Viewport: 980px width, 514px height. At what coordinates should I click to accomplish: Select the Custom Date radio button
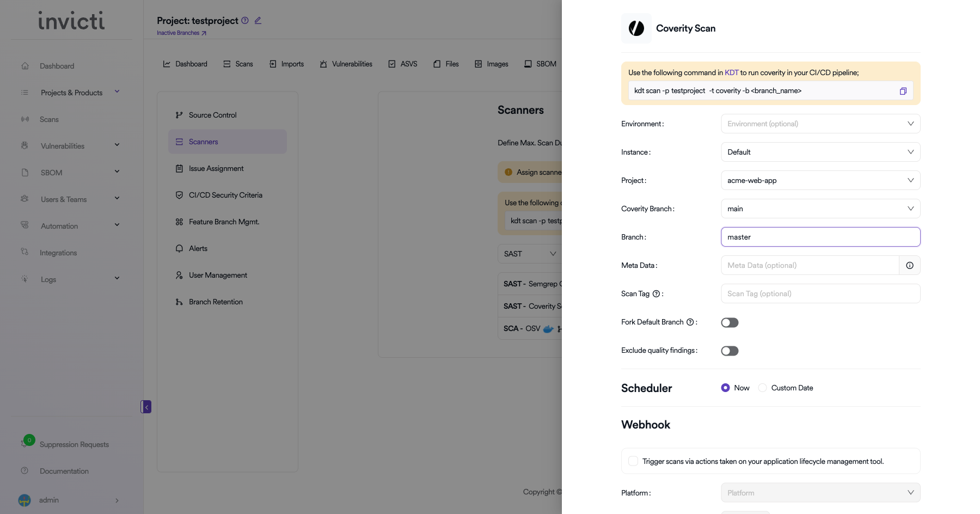[x=762, y=388]
